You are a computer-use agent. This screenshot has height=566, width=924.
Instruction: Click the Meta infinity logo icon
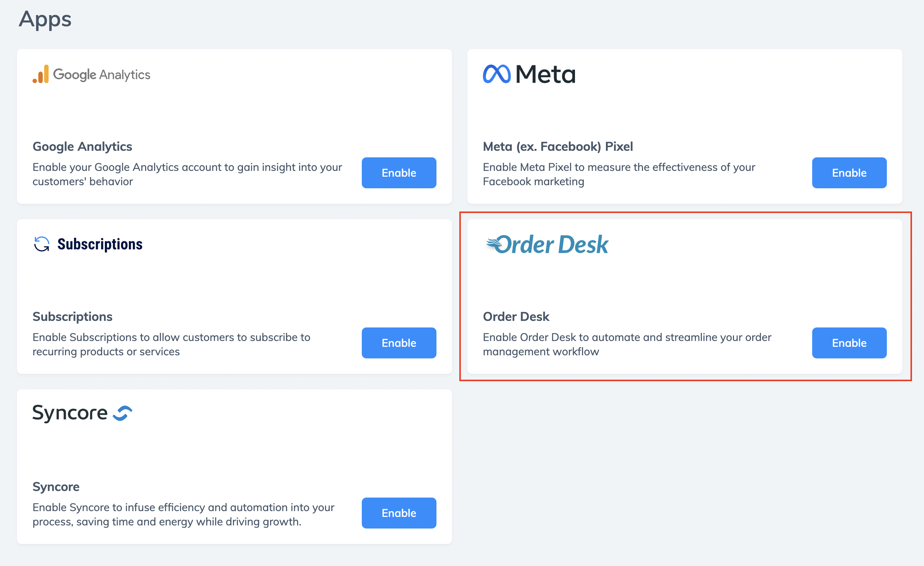point(497,74)
